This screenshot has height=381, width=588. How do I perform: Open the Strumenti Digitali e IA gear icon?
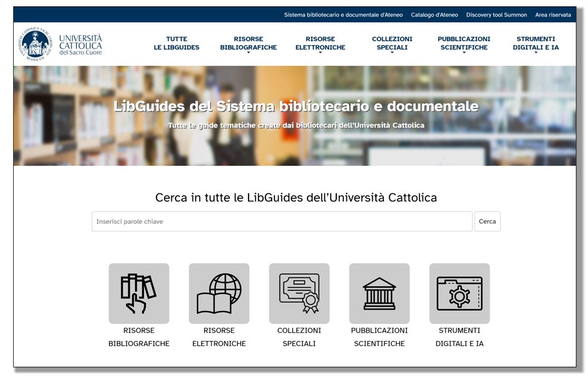(459, 293)
